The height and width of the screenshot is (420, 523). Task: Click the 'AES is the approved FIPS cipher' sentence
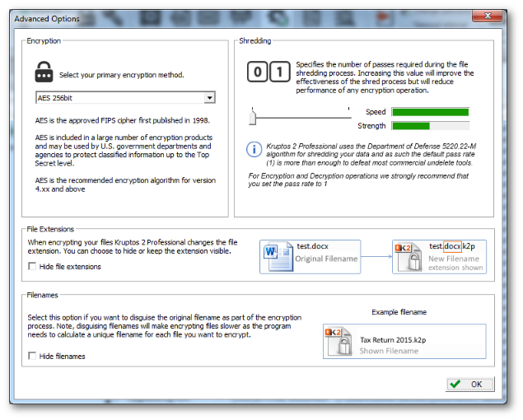[x=123, y=120]
